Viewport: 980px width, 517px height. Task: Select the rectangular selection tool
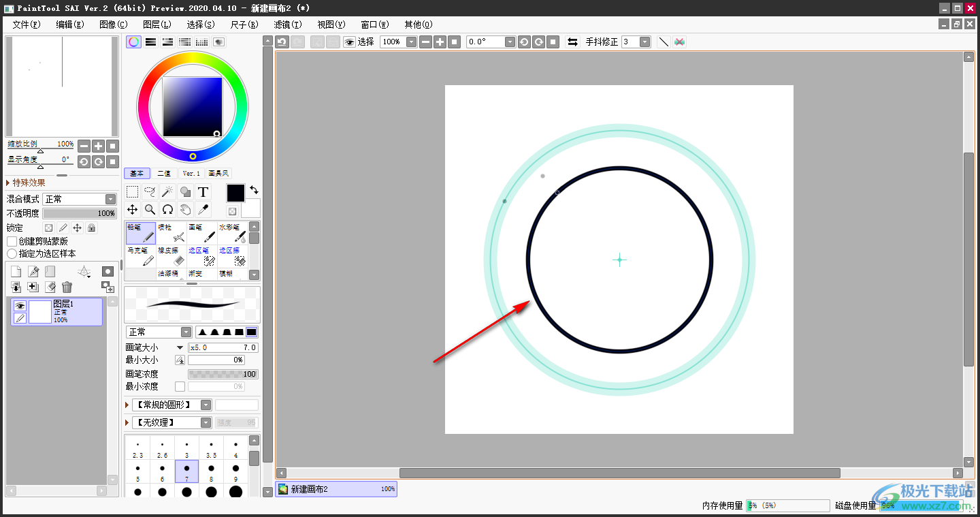(x=132, y=192)
